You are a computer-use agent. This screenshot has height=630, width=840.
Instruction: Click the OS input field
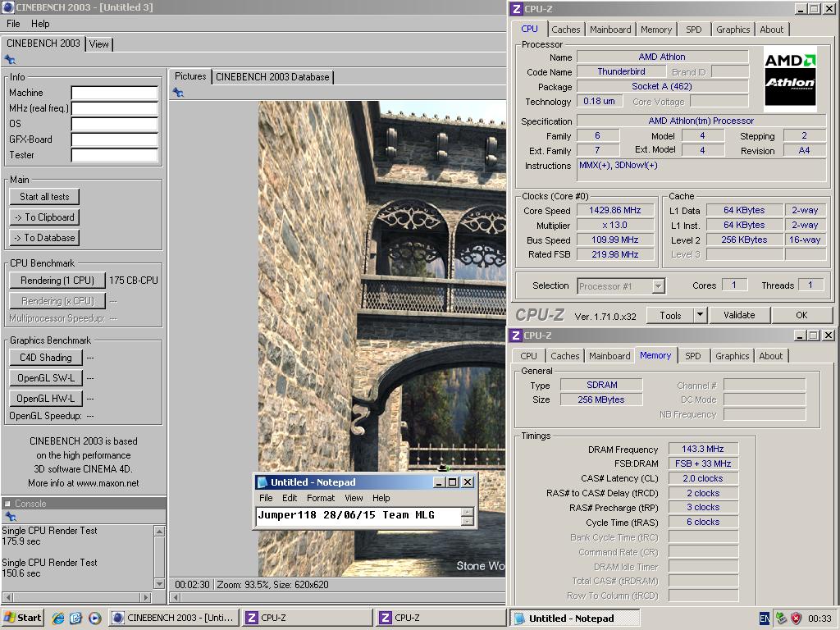point(115,124)
